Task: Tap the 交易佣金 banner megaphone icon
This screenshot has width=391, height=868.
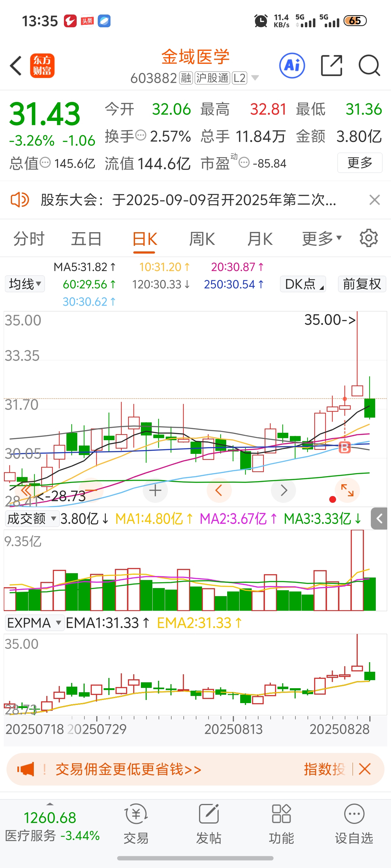Action: tap(26, 769)
